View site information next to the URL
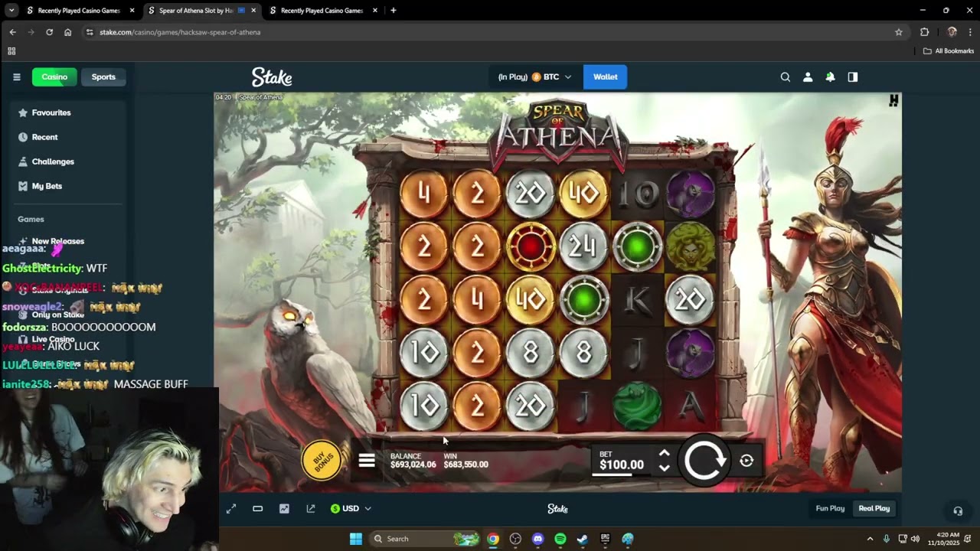This screenshot has width=980, height=551. pyautogui.click(x=90, y=32)
